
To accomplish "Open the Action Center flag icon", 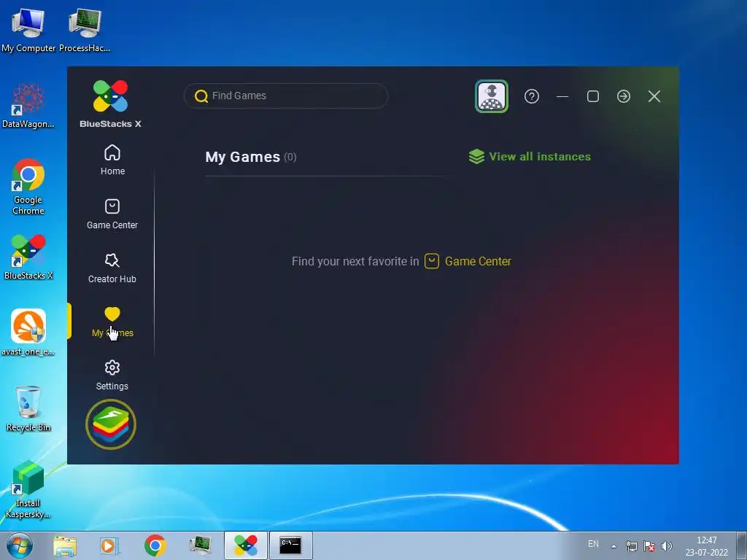I will click(x=649, y=546).
